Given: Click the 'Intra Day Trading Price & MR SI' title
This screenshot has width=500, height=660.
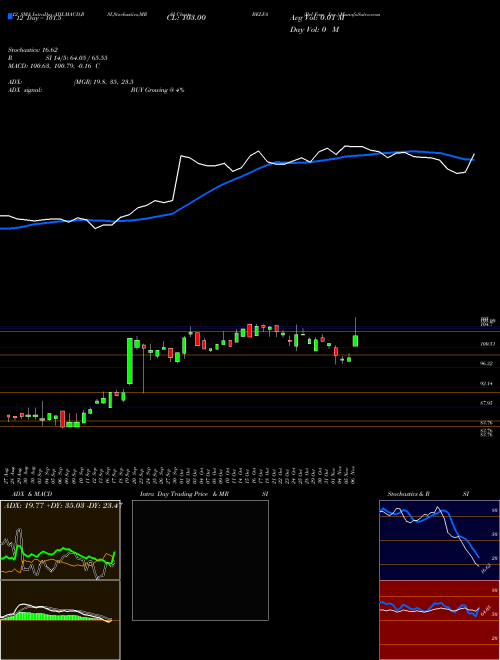Looking at the screenshot, I should pos(204,494).
